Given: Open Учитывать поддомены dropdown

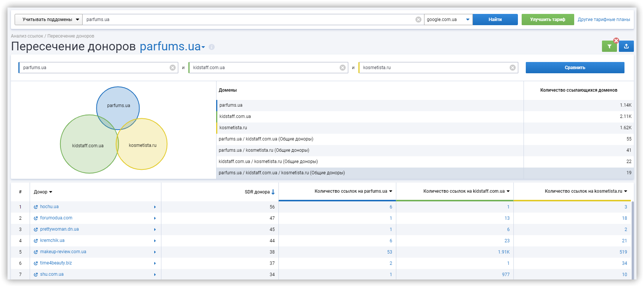Looking at the screenshot, I should point(48,20).
